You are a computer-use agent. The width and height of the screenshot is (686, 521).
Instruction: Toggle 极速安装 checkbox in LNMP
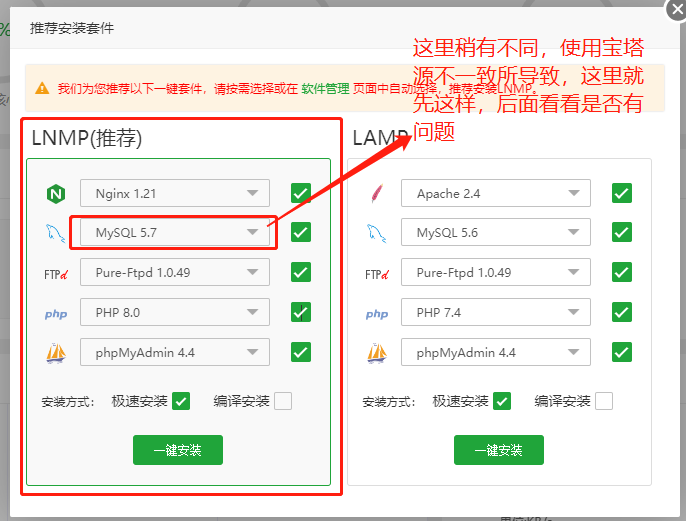181,401
